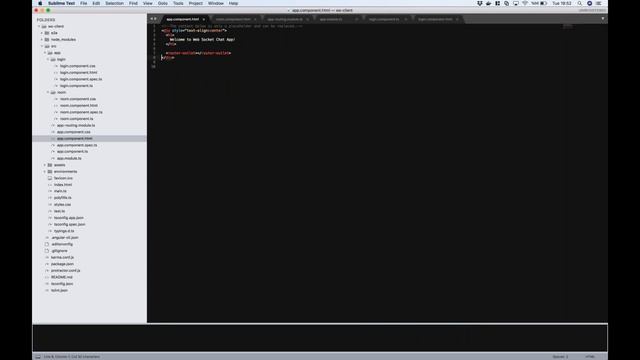Open the File menu

coord(84,3)
